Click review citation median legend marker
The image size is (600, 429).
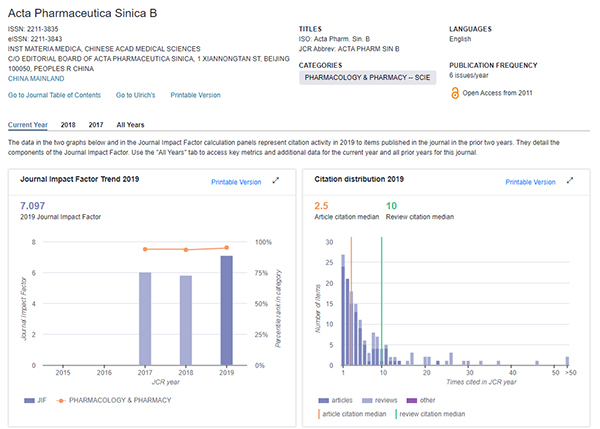click(x=397, y=412)
